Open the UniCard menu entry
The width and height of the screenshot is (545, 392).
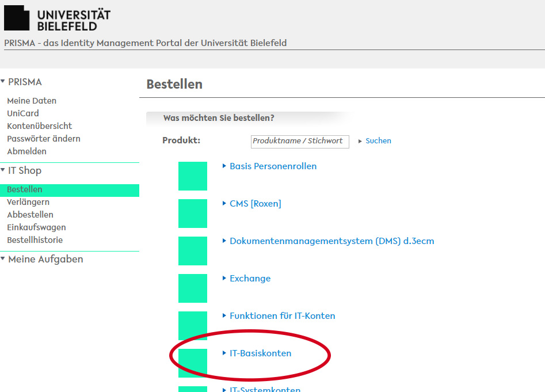(x=23, y=113)
